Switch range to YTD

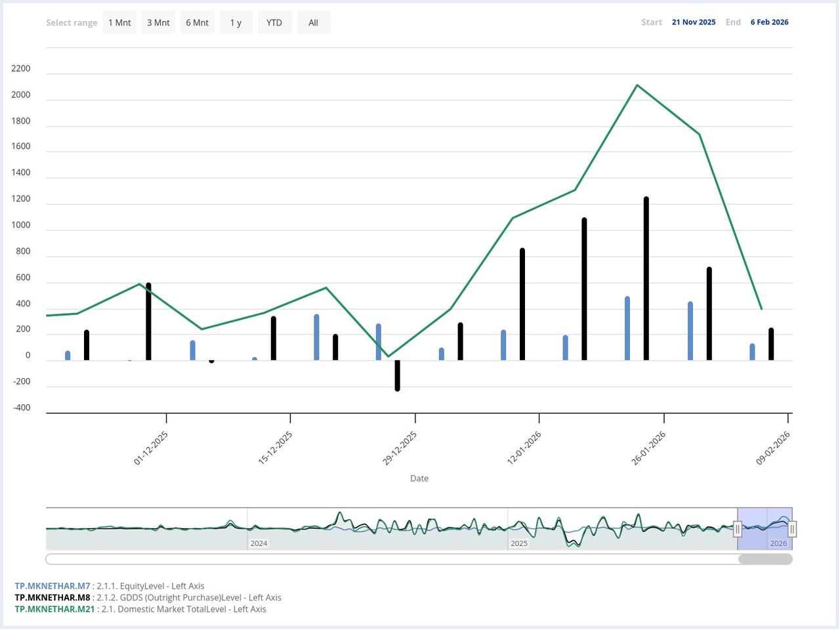point(274,22)
